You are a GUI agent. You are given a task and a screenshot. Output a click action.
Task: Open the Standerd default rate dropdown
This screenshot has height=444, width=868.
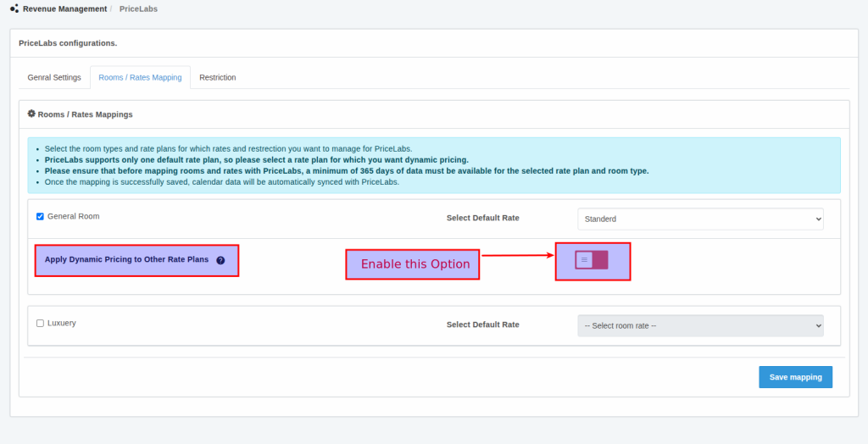point(700,219)
